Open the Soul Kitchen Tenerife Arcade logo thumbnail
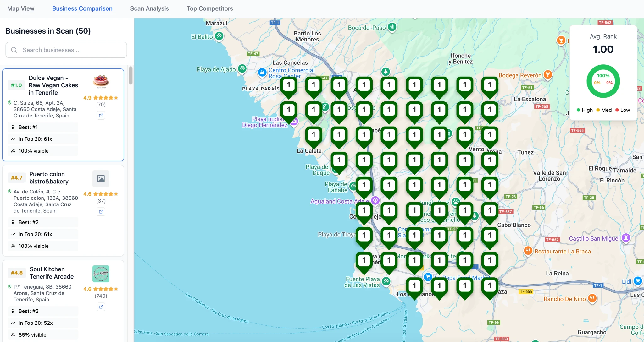Screen dimensions: 644x342 pos(101,274)
